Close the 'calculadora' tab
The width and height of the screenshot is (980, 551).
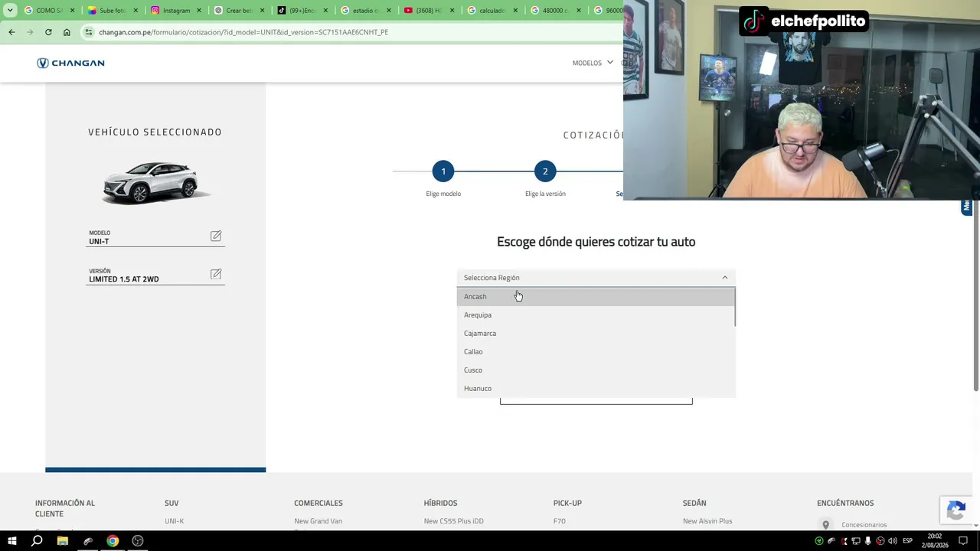515,11
